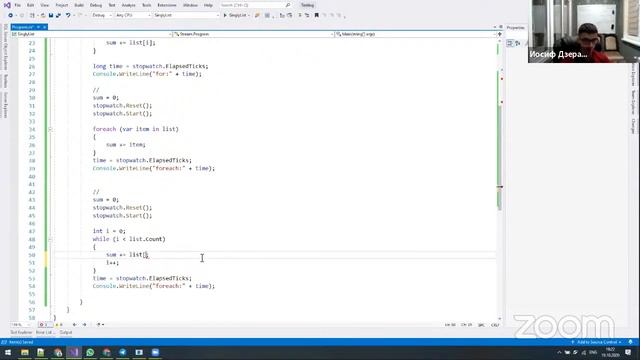Collapse the foreach block at line 34

(50, 129)
